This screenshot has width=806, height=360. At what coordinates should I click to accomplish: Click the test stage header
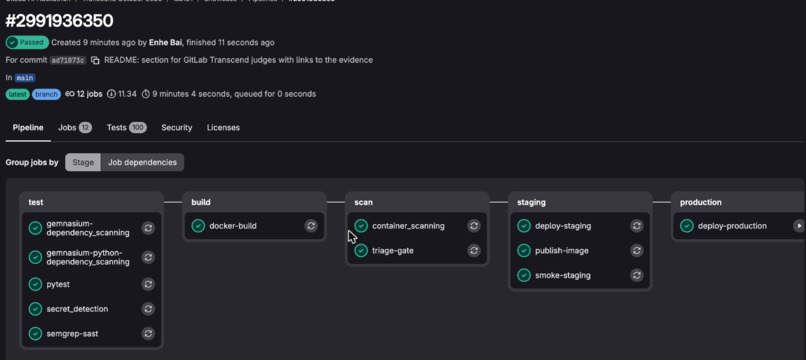click(36, 202)
